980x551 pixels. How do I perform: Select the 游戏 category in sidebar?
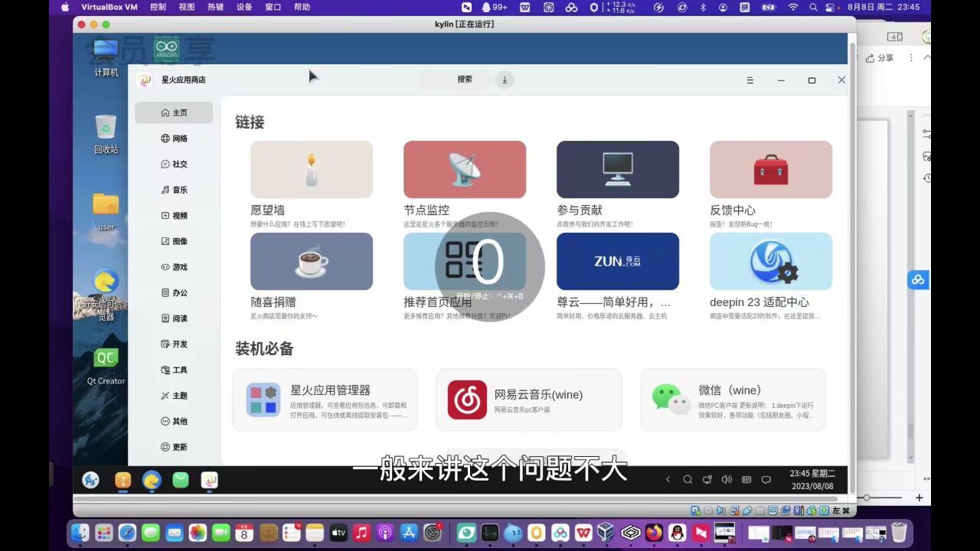tap(174, 267)
